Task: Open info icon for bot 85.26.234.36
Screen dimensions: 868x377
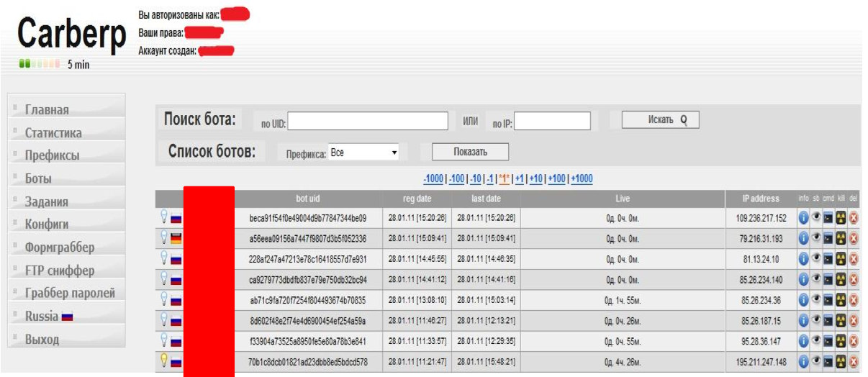Action: [x=804, y=299]
